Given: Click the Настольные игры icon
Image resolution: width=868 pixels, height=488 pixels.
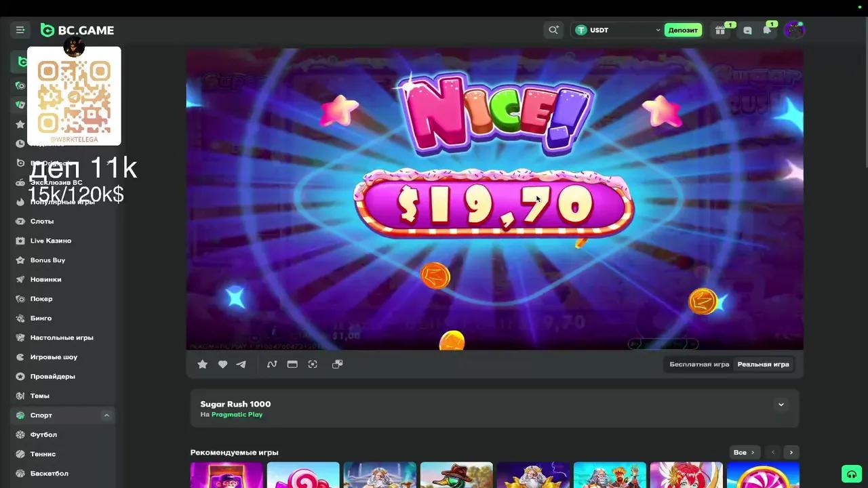Looking at the screenshot, I should (20, 338).
